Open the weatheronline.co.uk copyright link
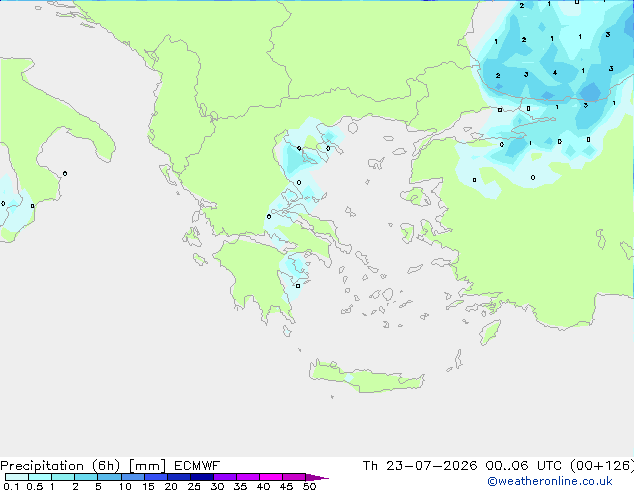This screenshot has width=634, height=490. coord(549,481)
